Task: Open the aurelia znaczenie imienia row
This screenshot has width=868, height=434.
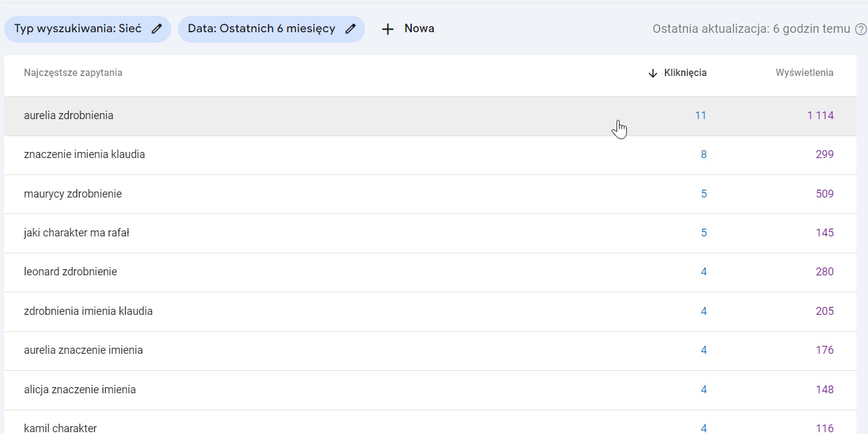Action: [83, 350]
